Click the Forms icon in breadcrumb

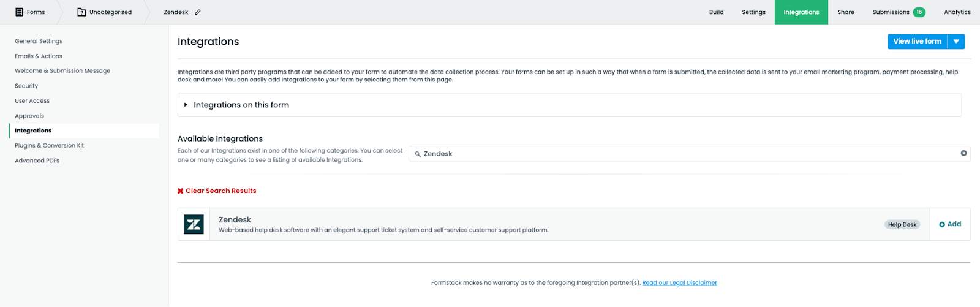tap(19, 12)
